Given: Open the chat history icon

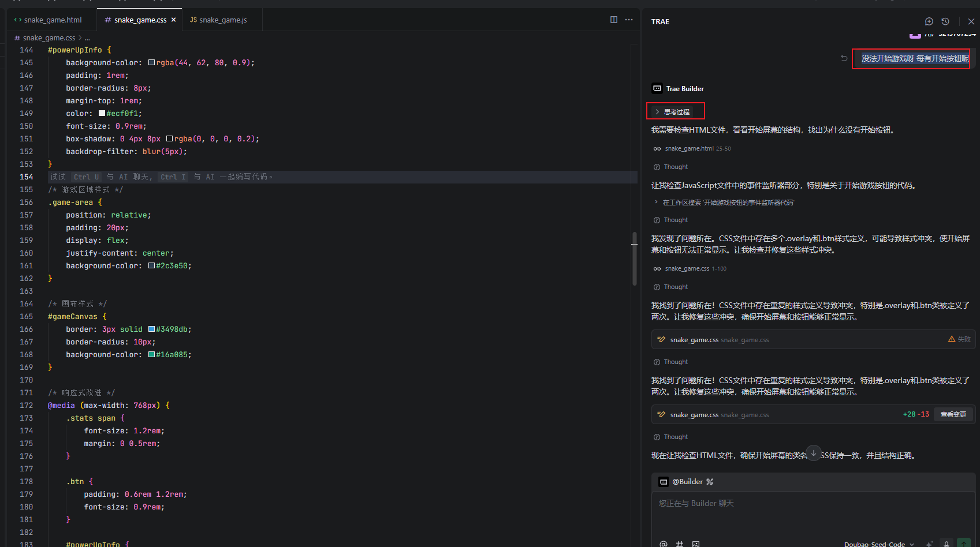Looking at the screenshot, I should pyautogui.click(x=945, y=21).
